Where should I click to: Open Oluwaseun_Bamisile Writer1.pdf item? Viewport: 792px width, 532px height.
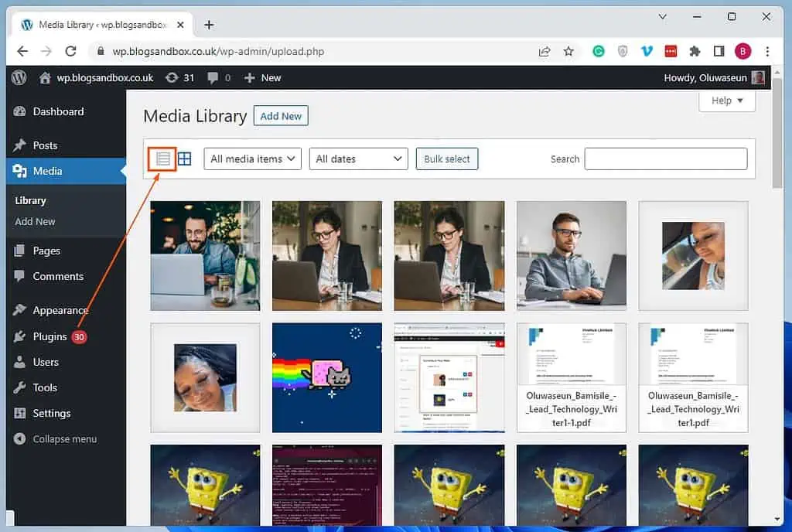[694, 377]
